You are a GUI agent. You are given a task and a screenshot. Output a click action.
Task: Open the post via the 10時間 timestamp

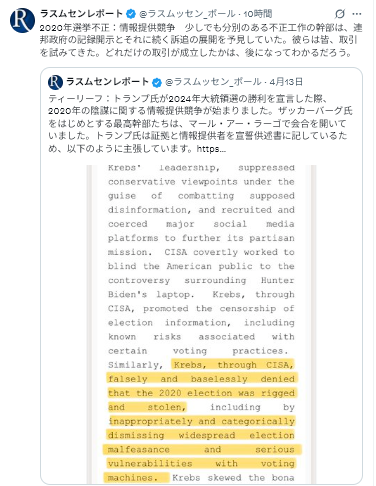coord(258,14)
